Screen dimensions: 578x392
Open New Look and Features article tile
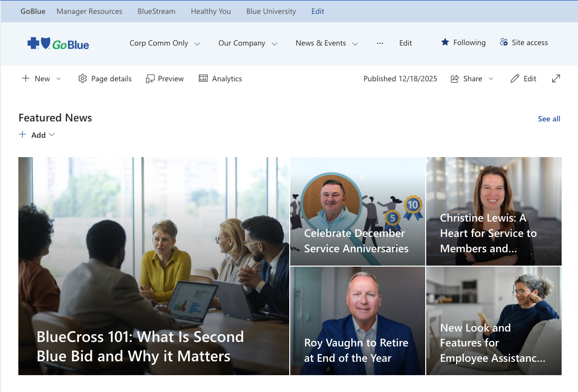(494, 321)
